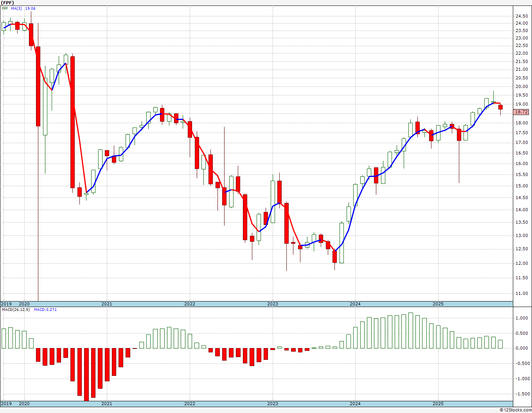Click the 16.00 price axis label
Image resolution: width=532 pixels, height=413 pixels.
[521, 164]
